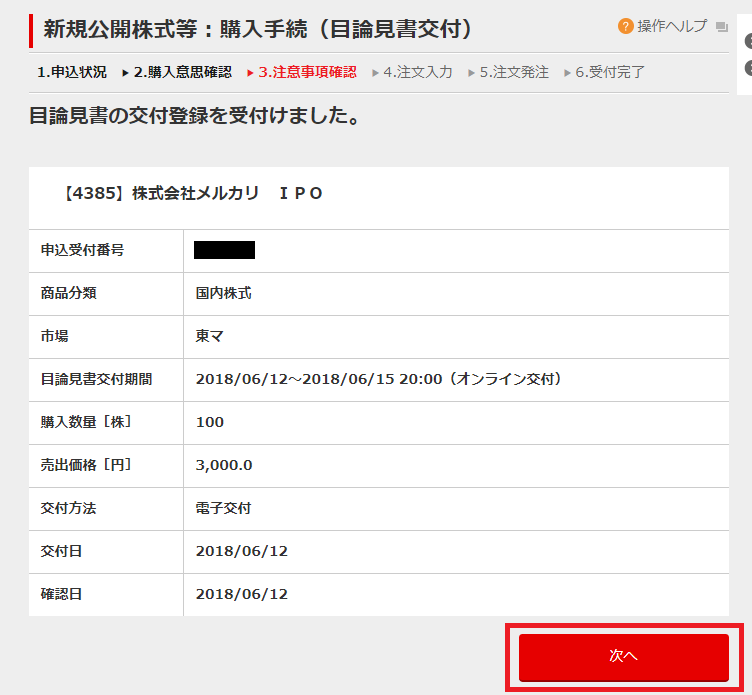752x695 pixels.
Task: Click the quantity value 100
Action: [210, 422]
